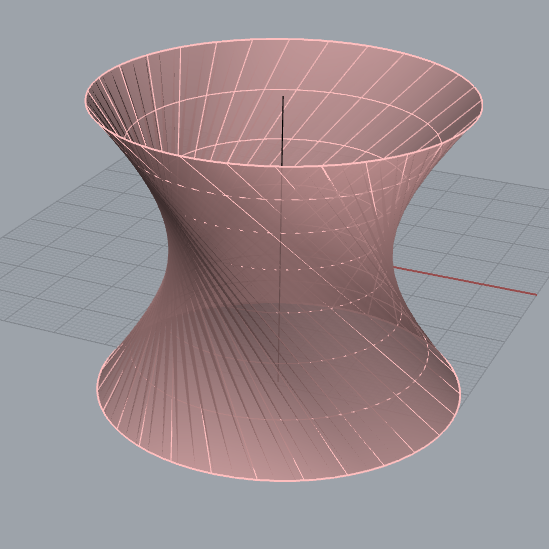This screenshot has height=549, width=549.
Task: Select the red X-axis line on the grid
Action: [465, 281]
